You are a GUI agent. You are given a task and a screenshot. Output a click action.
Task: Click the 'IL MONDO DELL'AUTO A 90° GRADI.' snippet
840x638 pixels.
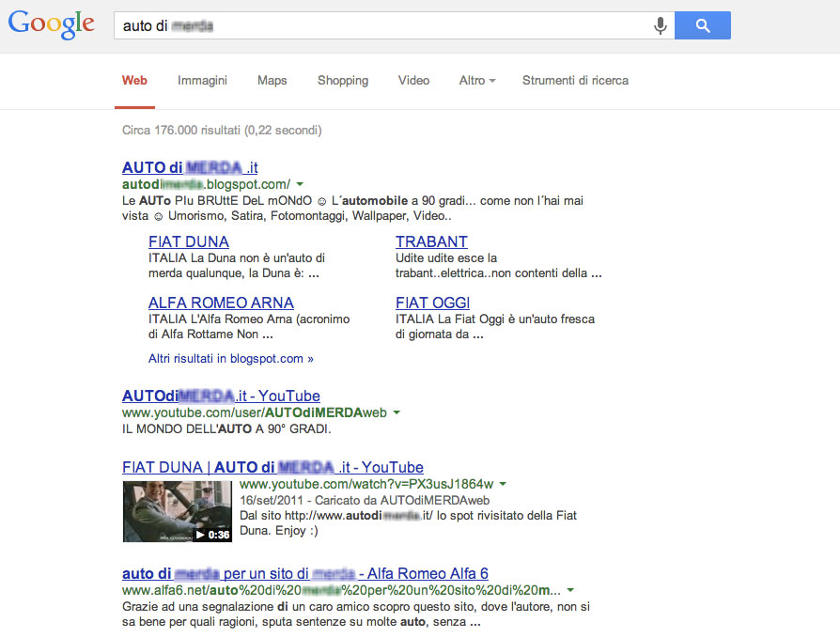point(226,429)
